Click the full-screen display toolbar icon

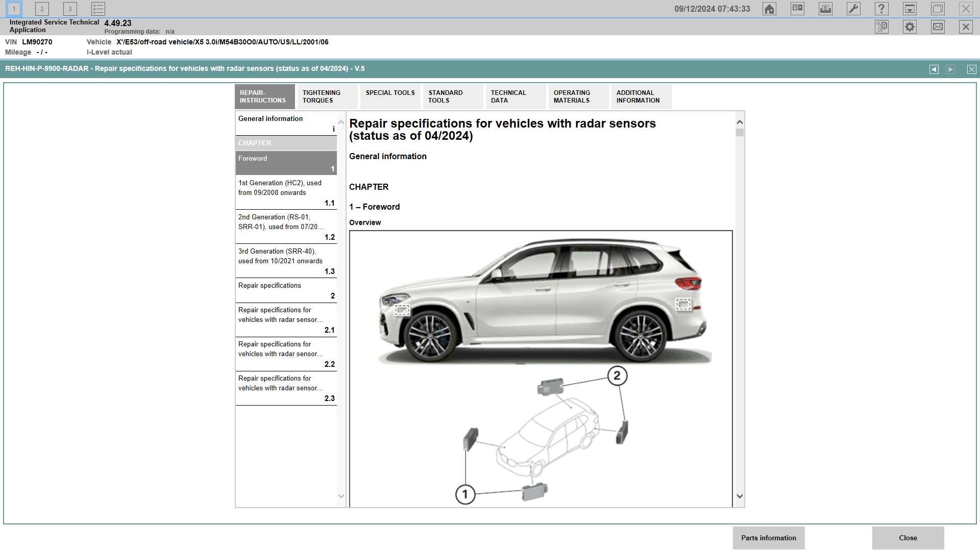pyautogui.click(x=938, y=9)
